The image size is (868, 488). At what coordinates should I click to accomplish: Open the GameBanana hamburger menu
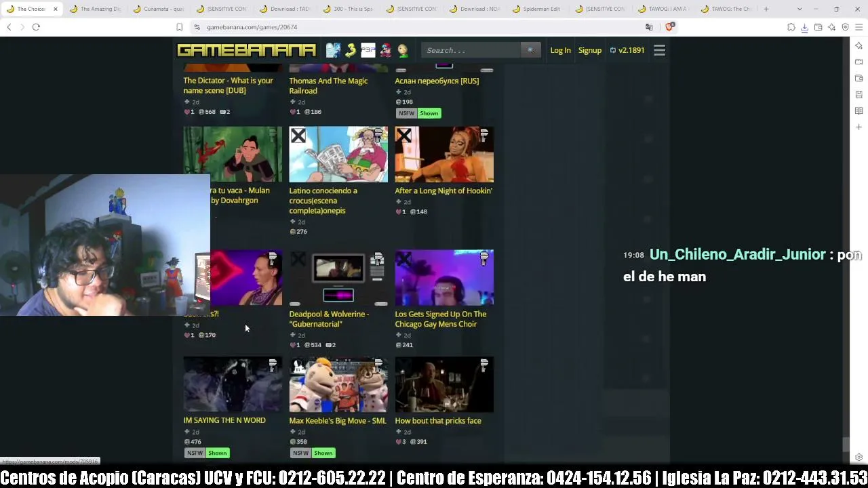point(659,50)
